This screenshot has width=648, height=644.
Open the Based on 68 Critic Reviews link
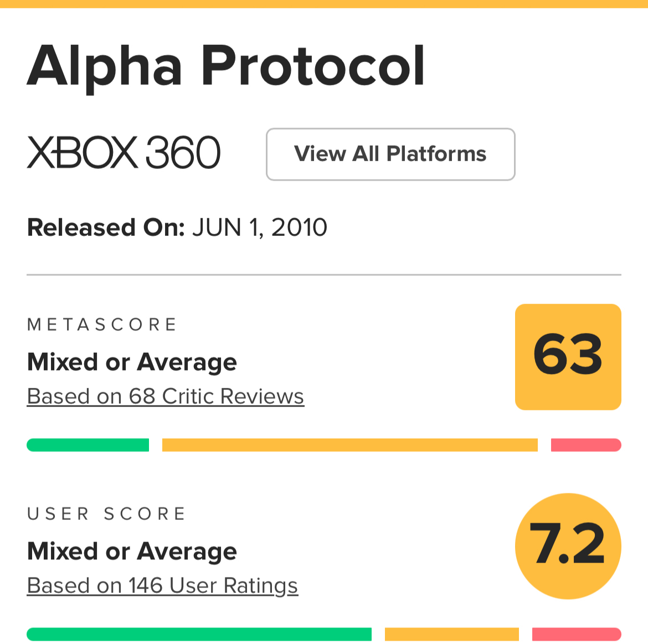coord(165,396)
